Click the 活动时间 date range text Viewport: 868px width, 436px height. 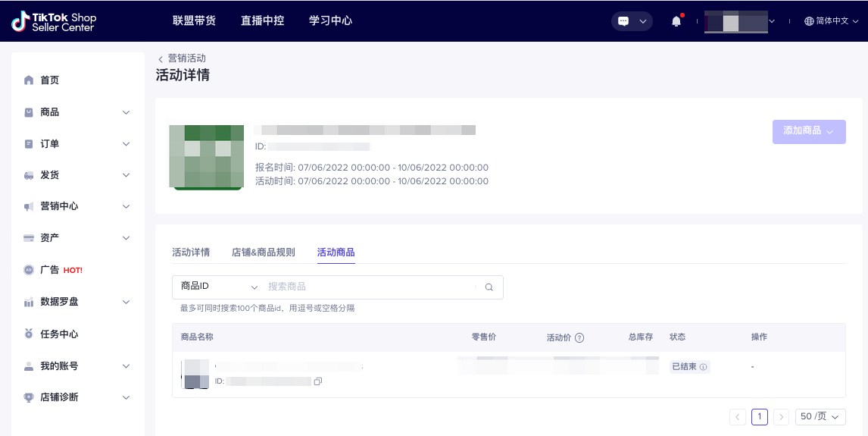pos(372,181)
